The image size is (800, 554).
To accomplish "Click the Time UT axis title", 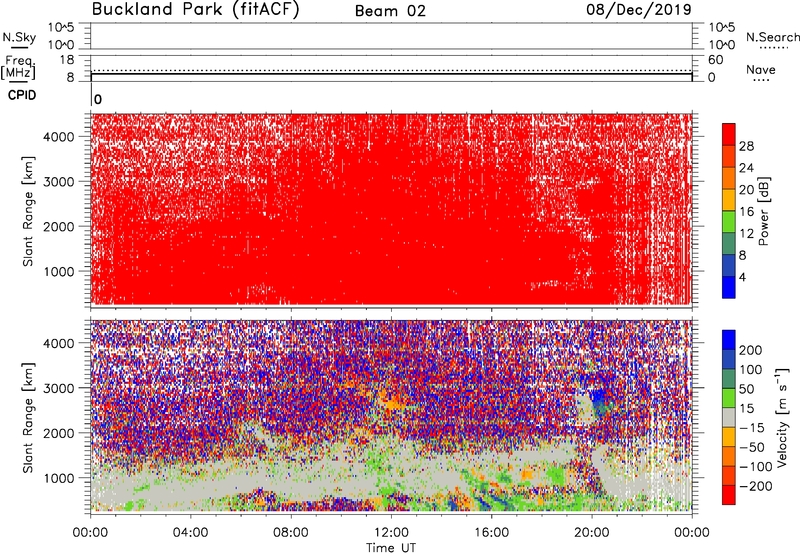I will (x=391, y=548).
